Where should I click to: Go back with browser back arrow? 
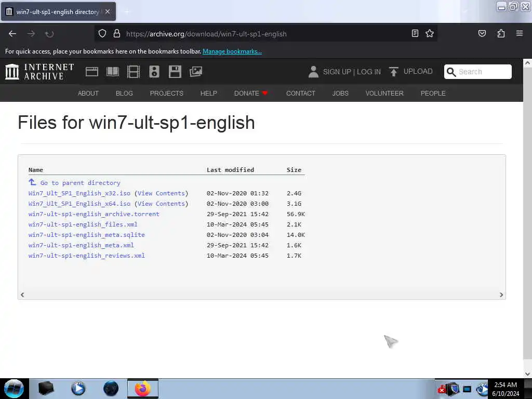pos(12,34)
